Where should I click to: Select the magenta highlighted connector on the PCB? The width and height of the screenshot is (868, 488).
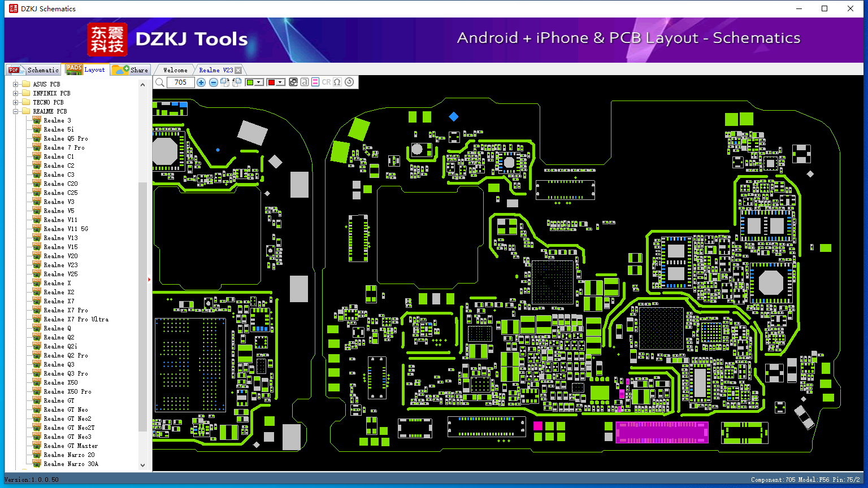click(x=662, y=432)
